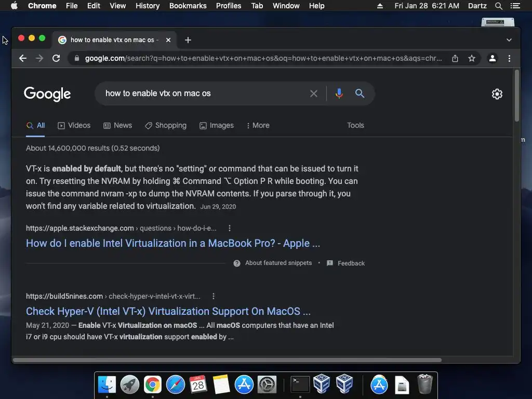Expand the More search categories menu
The width and height of the screenshot is (532, 399).
258,126
